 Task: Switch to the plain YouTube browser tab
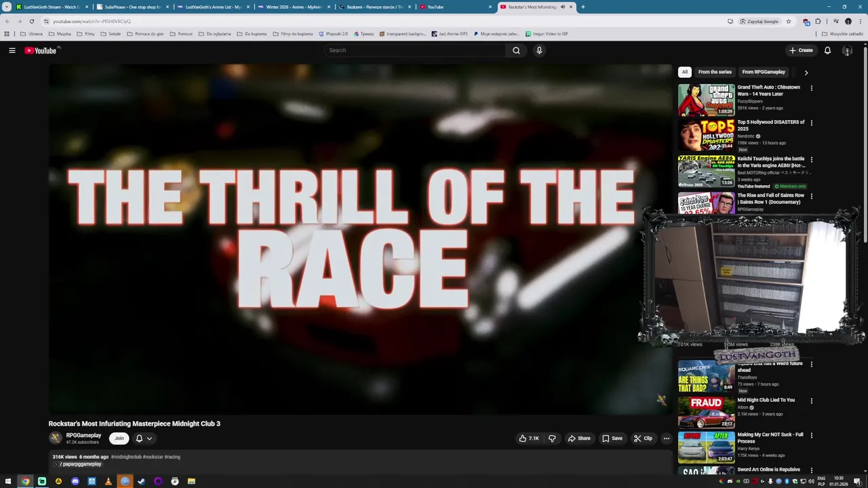pos(455,7)
